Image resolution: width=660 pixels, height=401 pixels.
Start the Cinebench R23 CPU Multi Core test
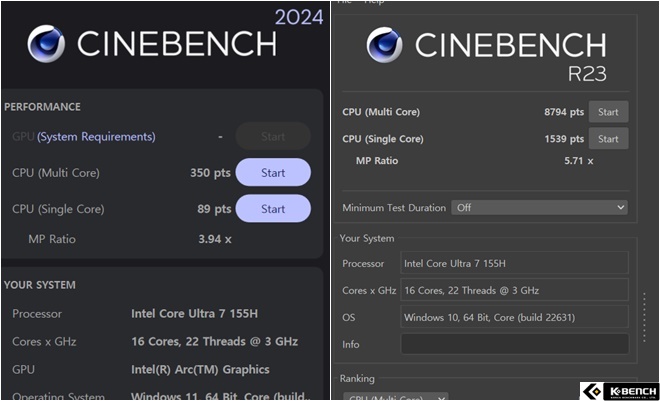608,112
